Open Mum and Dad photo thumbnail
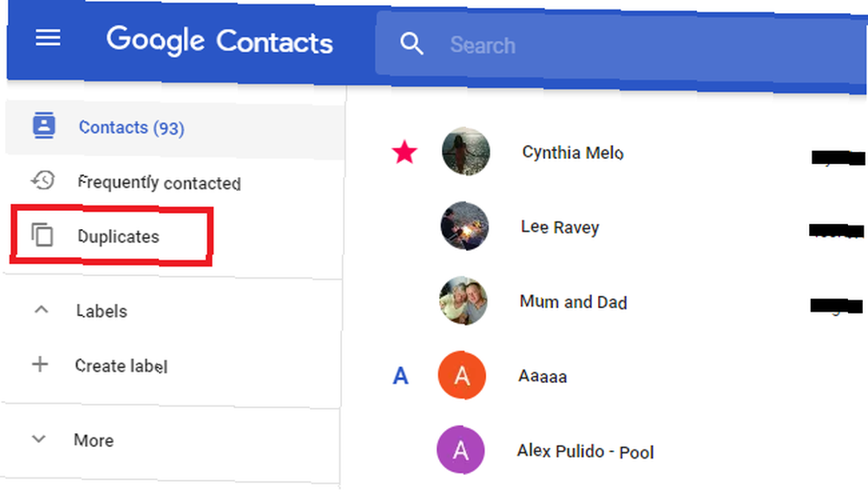 point(464,300)
